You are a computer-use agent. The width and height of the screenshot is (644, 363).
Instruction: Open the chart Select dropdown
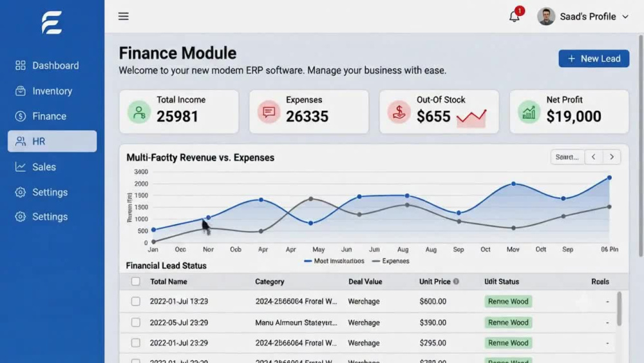[x=567, y=157]
